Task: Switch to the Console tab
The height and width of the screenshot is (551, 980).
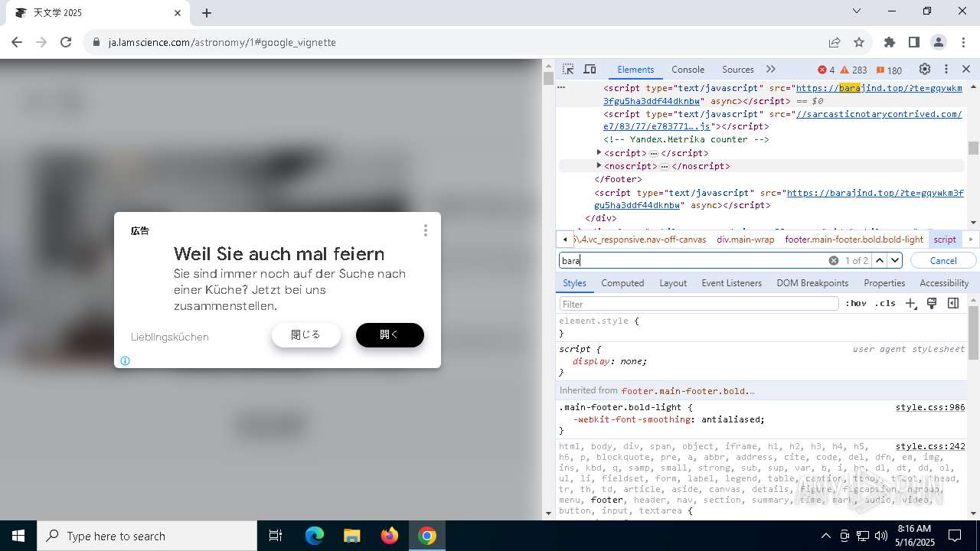Action: 688,69
